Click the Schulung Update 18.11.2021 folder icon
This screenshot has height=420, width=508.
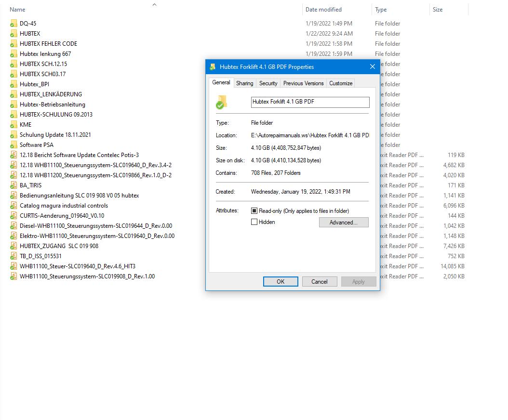[x=13, y=135]
